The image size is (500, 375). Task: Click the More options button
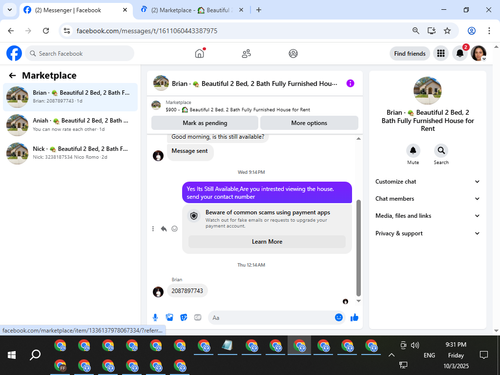coord(309,123)
